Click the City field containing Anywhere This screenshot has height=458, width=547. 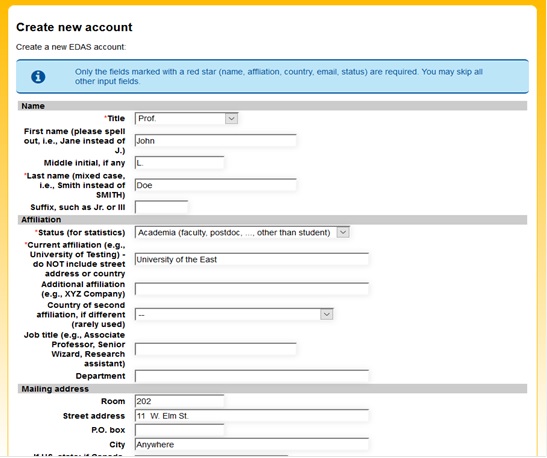pyautogui.click(x=252, y=445)
